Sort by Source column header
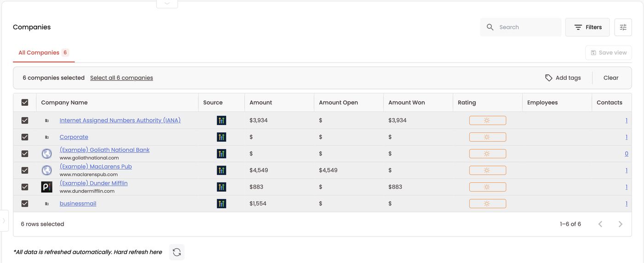Image resolution: width=644 pixels, height=263 pixels. click(x=213, y=103)
